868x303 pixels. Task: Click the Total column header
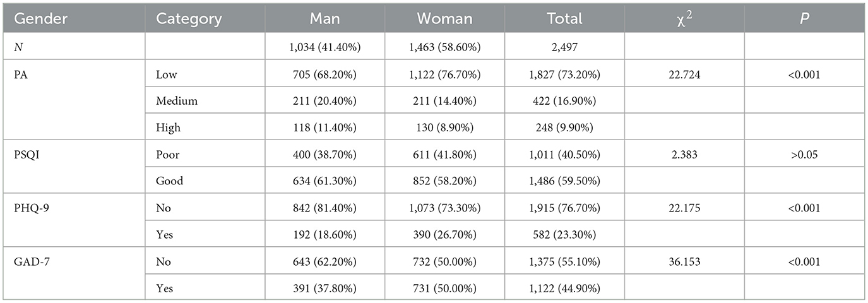[564, 19]
